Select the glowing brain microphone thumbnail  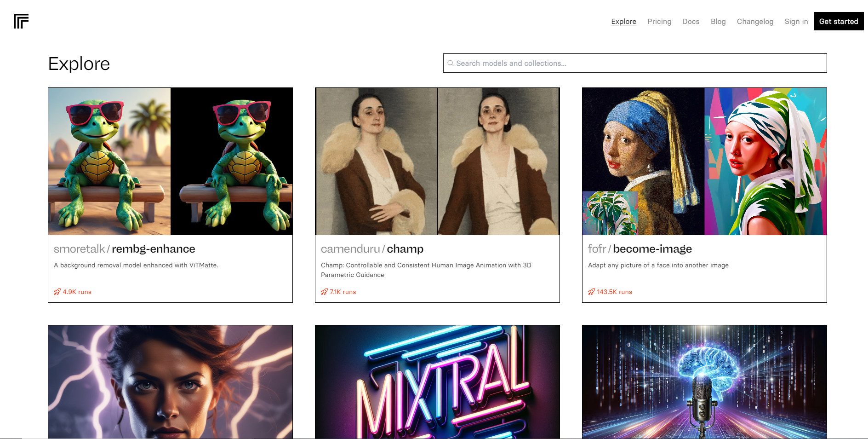click(x=704, y=381)
